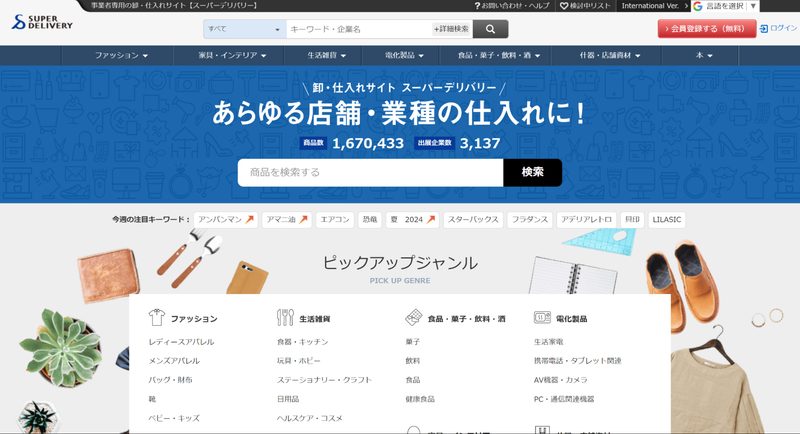
Task: Select the アデリアレトロ keyword tag
Action: pos(586,219)
